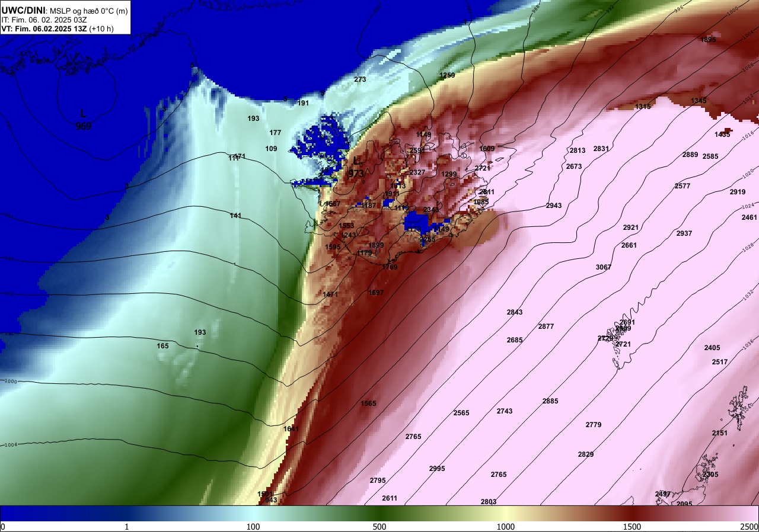Select the color bar label 2500
Image resolution: width=759 pixels, height=532 pixels.
(x=750, y=527)
